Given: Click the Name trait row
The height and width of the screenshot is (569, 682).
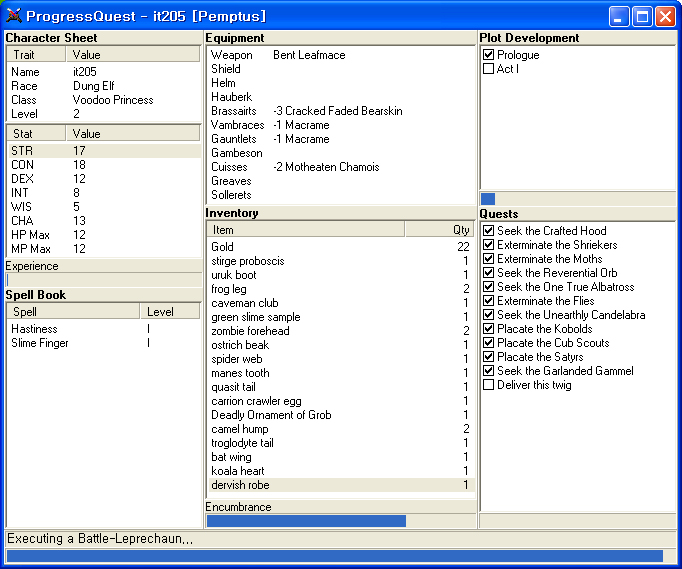Looking at the screenshot, I should (104, 72).
